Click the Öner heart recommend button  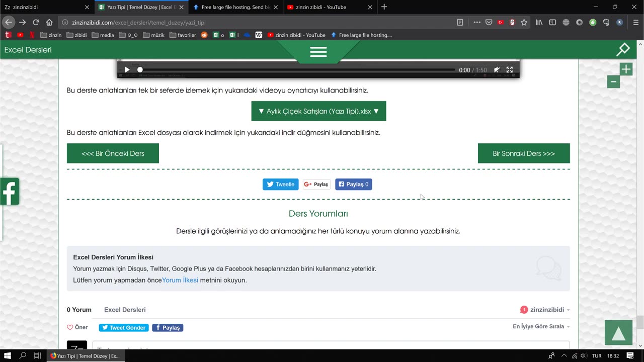pyautogui.click(x=77, y=327)
